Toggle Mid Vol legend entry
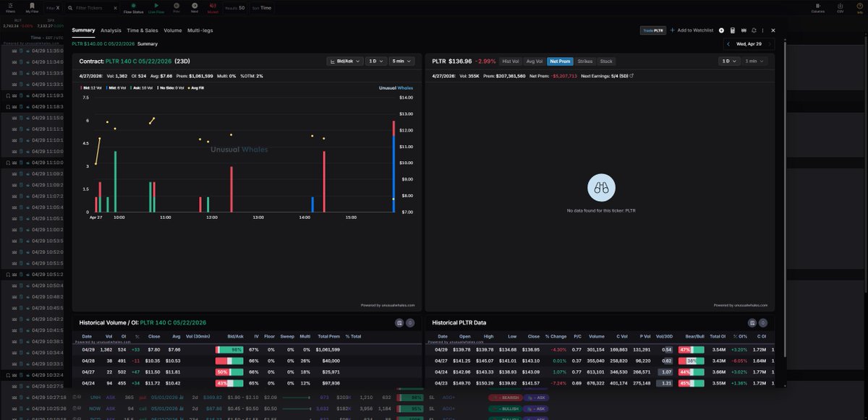868x420 pixels. [117, 87]
